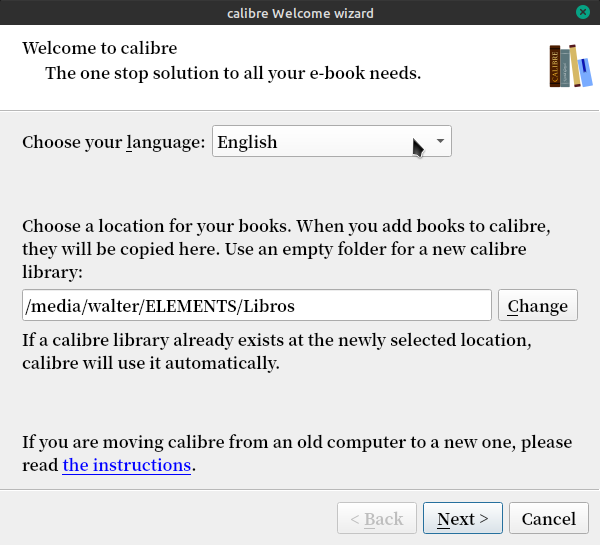Click the 'Welcome to calibre' heading text
The image size is (600, 545).
click(x=99, y=48)
